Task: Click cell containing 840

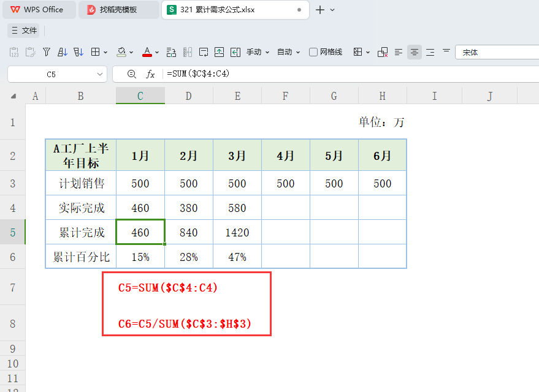Action: click(189, 232)
